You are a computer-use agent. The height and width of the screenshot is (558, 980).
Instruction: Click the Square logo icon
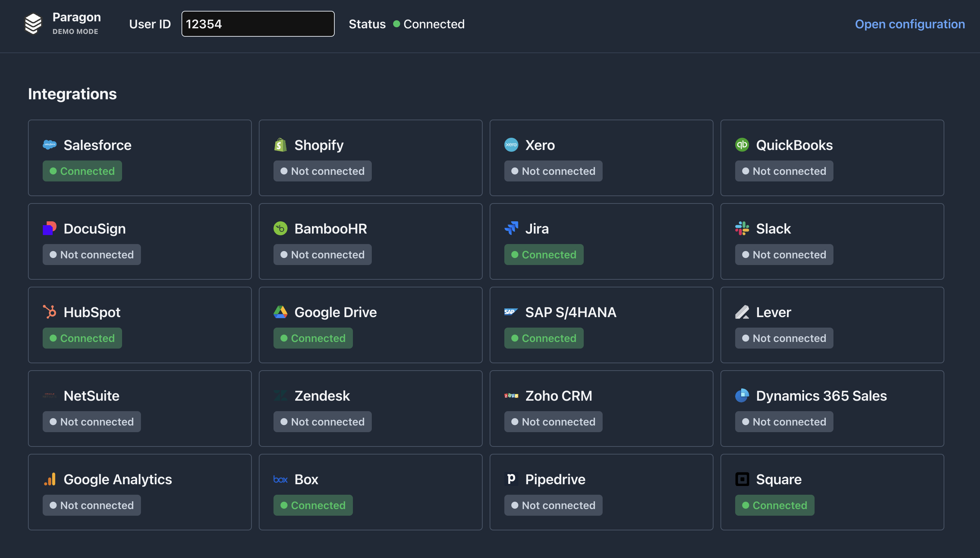pyautogui.click(x=742, y=479)
